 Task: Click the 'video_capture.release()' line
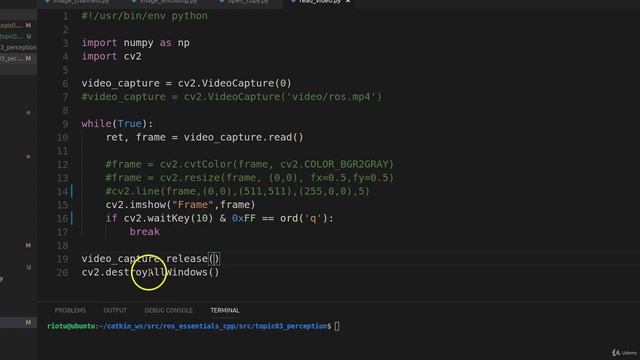[x=150, y=258]
